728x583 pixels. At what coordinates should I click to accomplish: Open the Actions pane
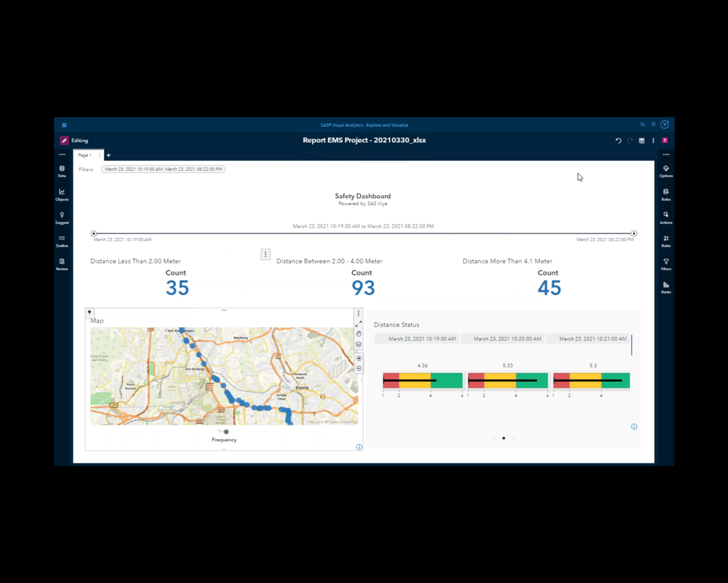(x=666, y=217)
